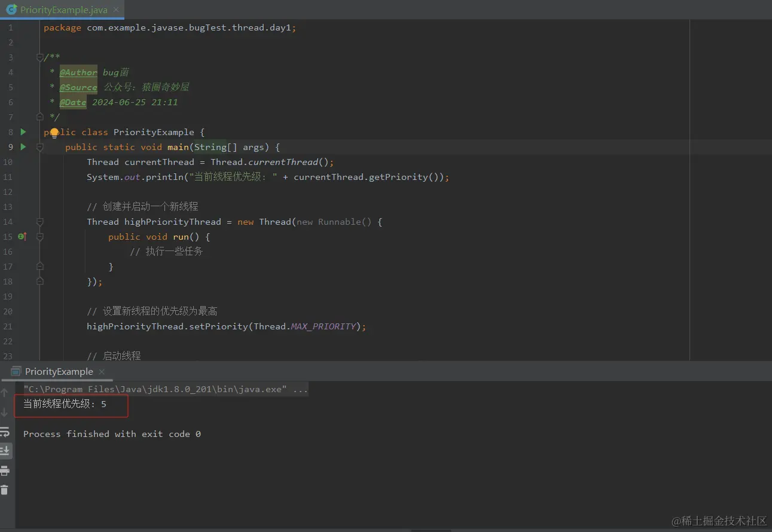Click line number 12 in the gutter
Viewport: 772px width, 532px height.
click(8, 192)
